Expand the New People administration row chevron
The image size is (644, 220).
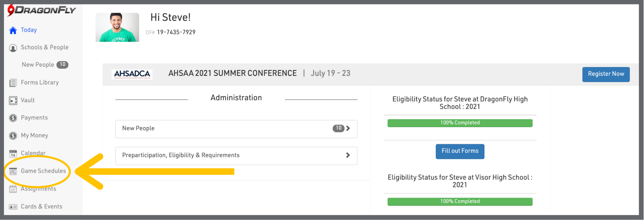tap(348, 128)
